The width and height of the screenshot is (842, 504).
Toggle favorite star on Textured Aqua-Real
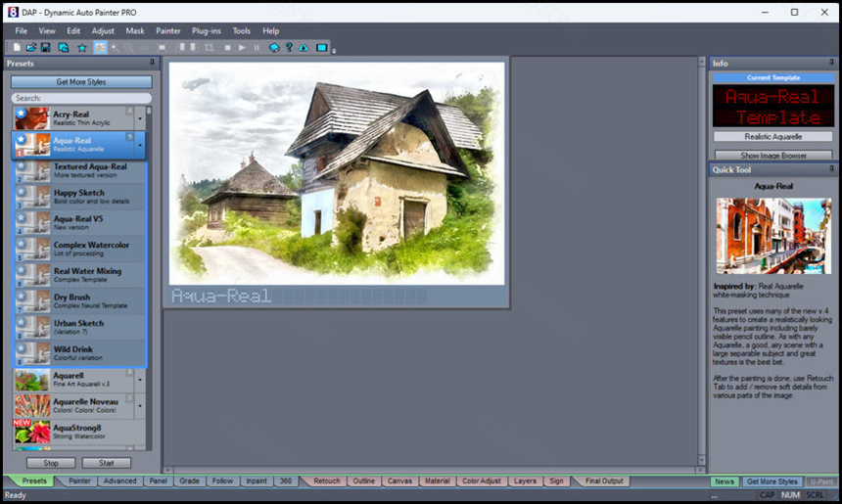(x=21, y=165)
